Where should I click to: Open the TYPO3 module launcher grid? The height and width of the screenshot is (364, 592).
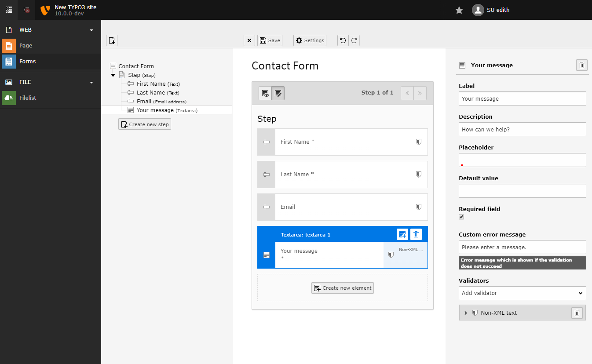click(8, 10)
